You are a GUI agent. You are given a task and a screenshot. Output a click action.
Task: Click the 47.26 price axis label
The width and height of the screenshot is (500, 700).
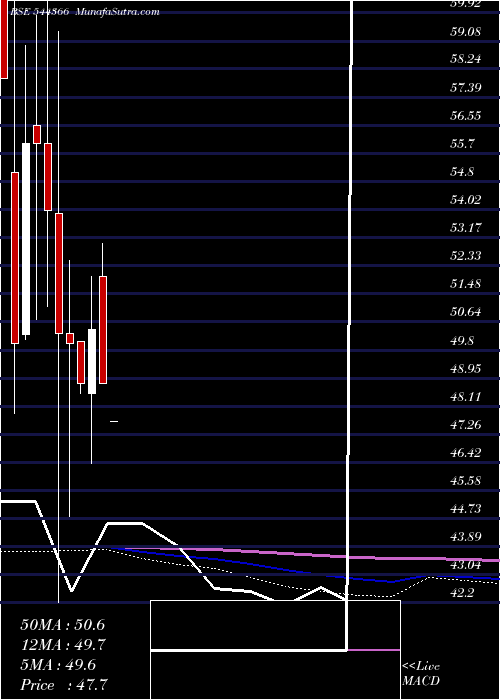pos(466,424)
